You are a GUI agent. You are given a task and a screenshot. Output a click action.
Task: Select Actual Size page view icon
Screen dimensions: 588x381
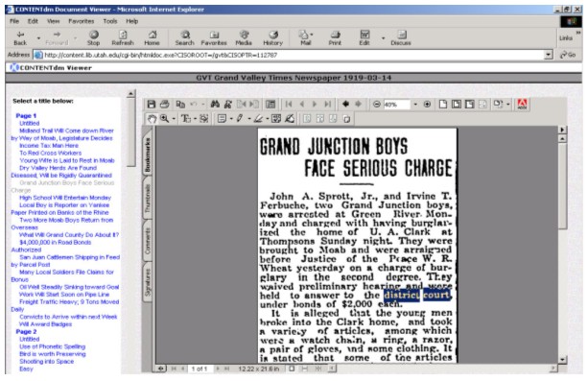click(x=443, y=104)
